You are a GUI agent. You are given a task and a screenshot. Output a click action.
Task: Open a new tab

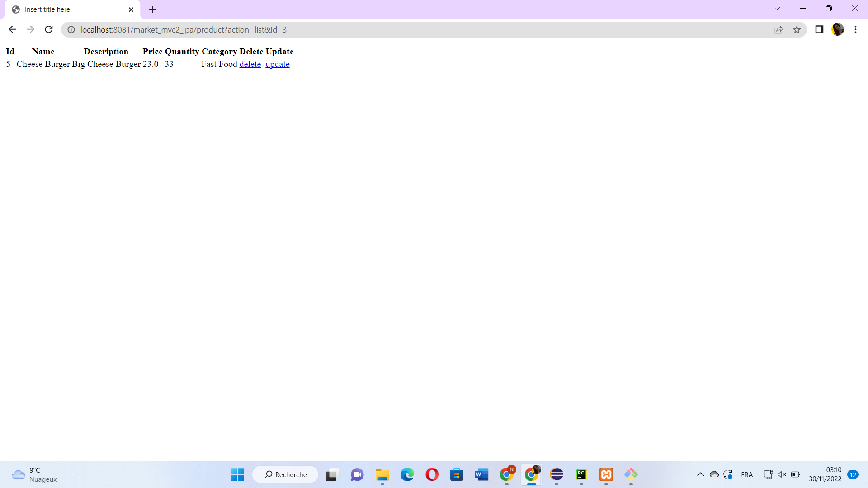coord(152,9)
